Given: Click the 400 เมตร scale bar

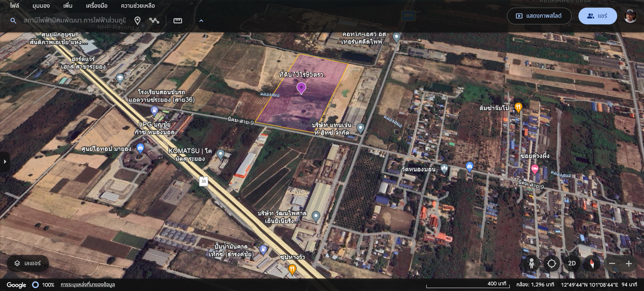Looking at the screenshot, I should coord(468,285).
